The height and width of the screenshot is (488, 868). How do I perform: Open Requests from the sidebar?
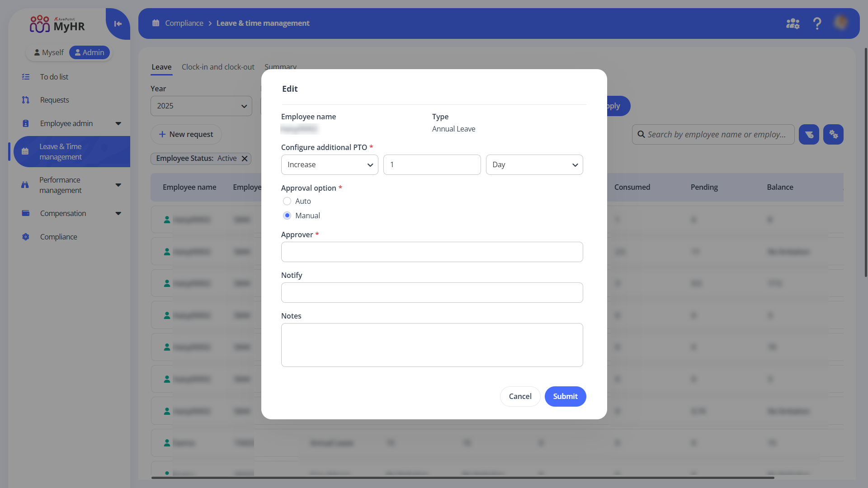pos(54,100)
